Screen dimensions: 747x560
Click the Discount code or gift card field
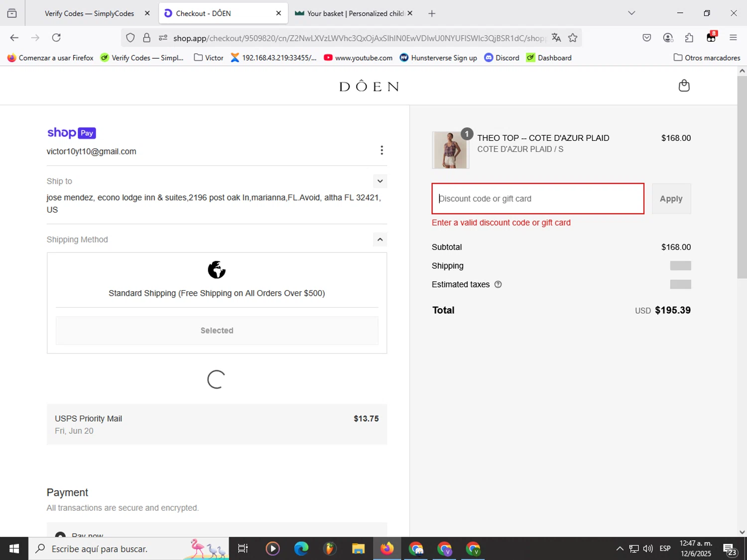tap(538, 199)
